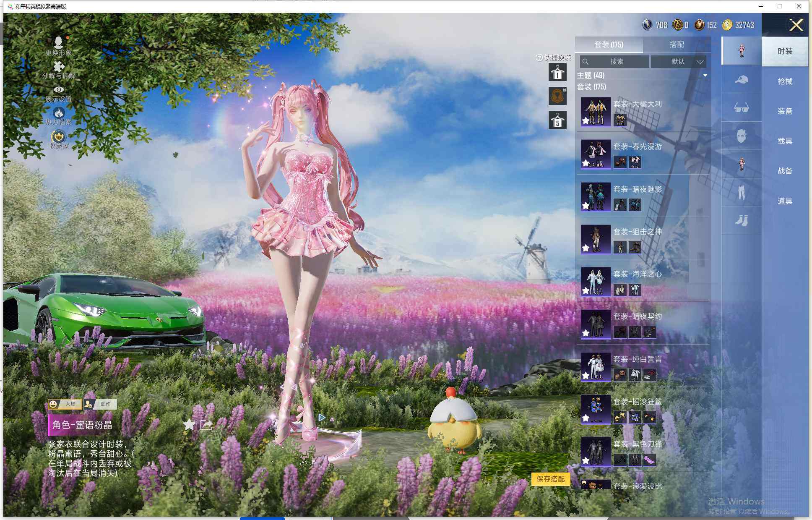This screenshot has width=812, height=520.
Task: Select the shoes category icon
Action: coord(741,221)
